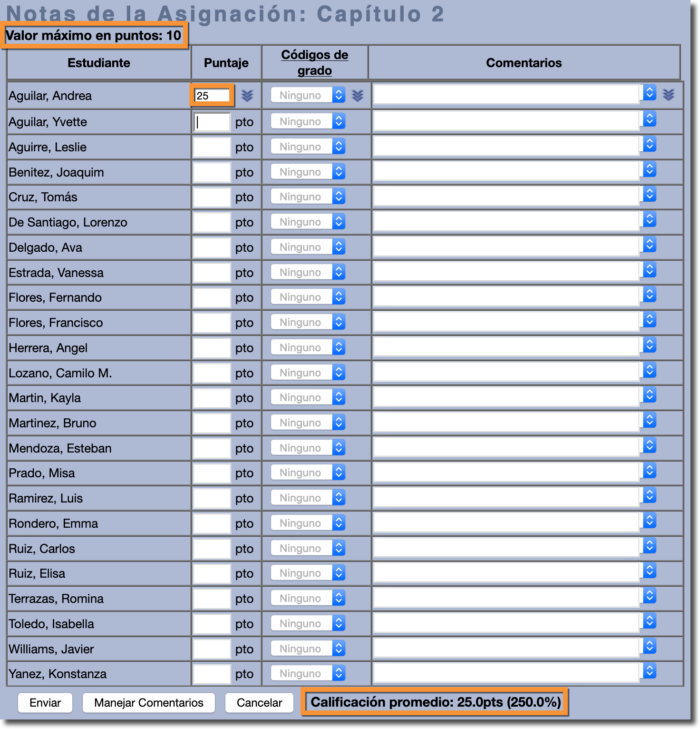
Task: Click the Códigos de grado header link
Action: [x=314, y=62]
